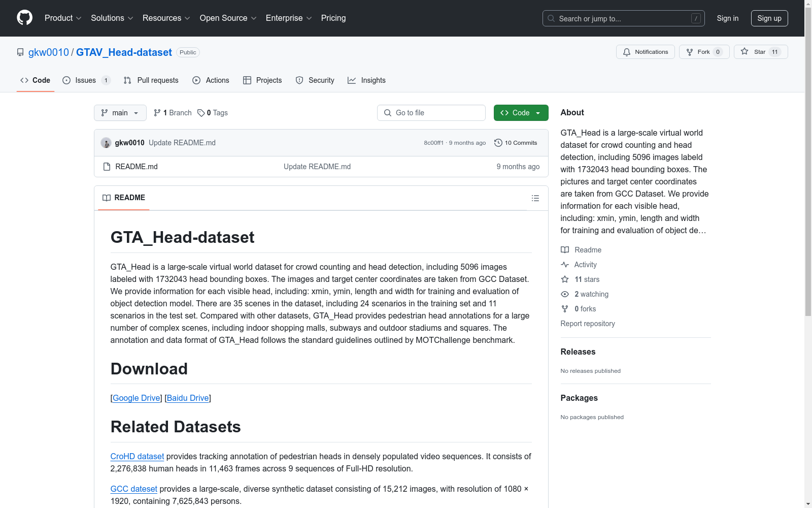Click the GitHub logo icon
Screen dimensions: 812x508
pyautogui.click(x=24, y=18)
